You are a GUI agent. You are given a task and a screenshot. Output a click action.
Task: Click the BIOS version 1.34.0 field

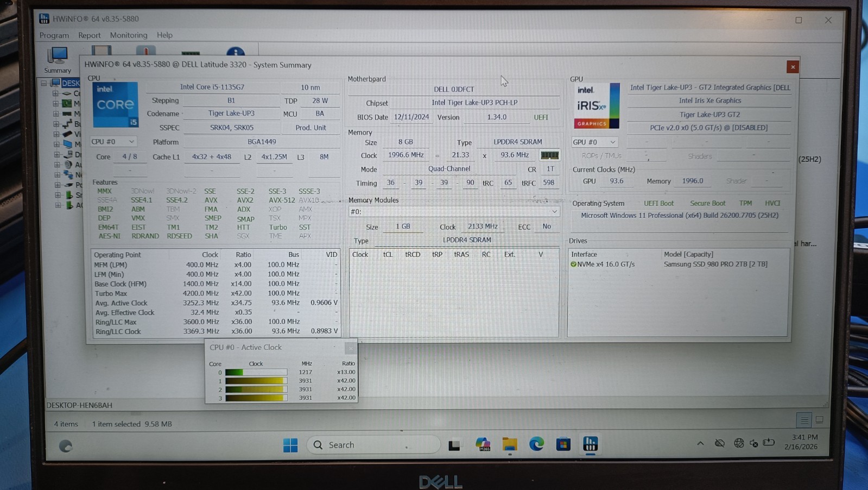(497, 117)
